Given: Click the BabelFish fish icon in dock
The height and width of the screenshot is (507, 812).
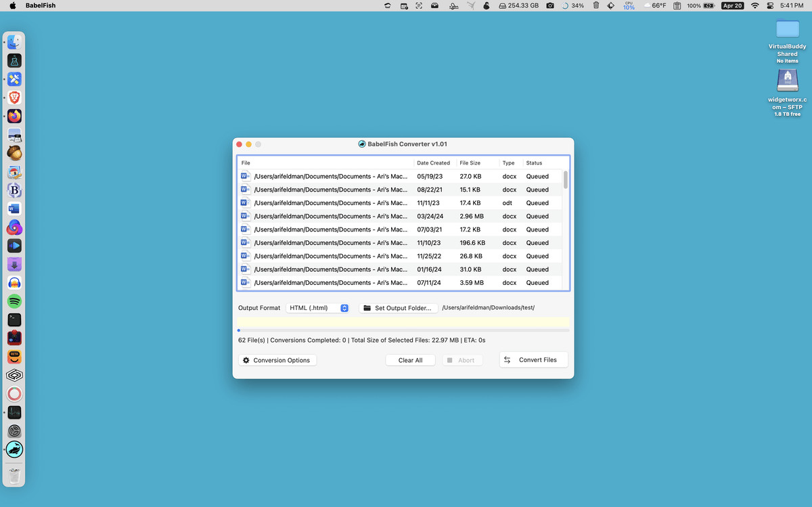Looking at the screenshot, I should [14, 449].
